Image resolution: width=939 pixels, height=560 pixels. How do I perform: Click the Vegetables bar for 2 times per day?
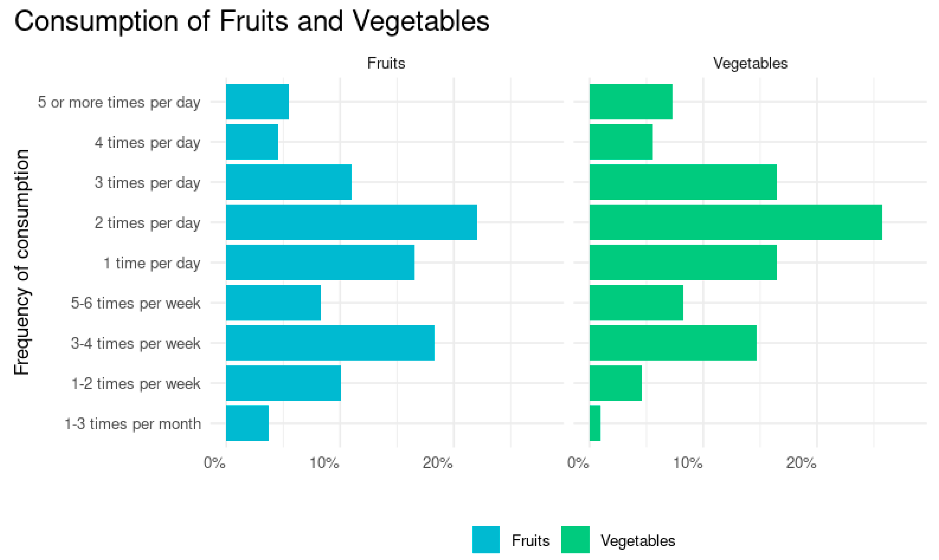(x=735, y=222)
